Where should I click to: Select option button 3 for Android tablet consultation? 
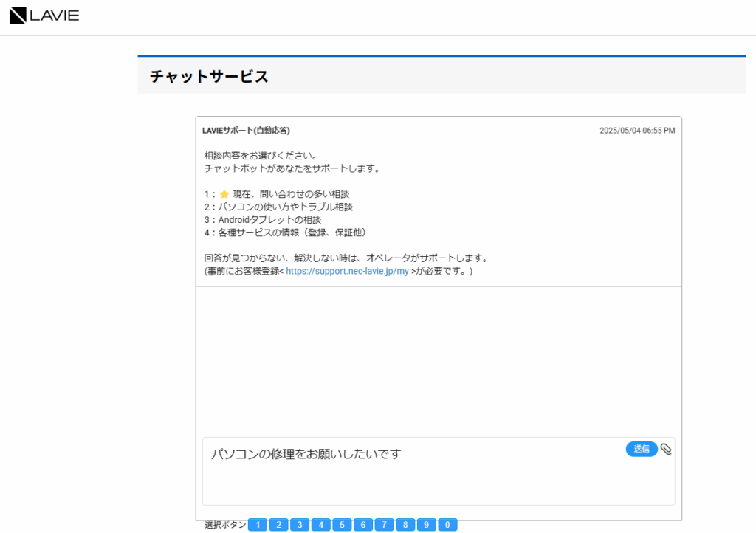click(x=300, y=524)
